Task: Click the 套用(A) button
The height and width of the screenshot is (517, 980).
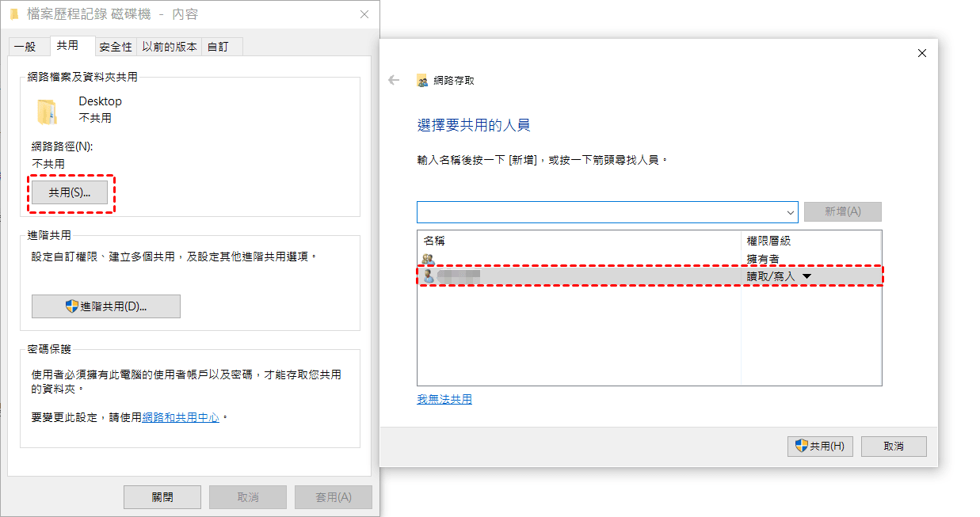Action: click(x=334, y=497)
